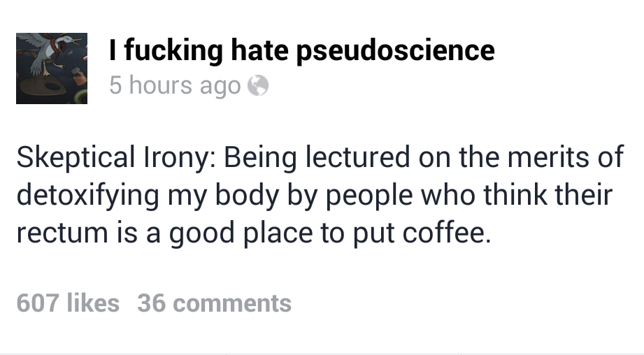The width and height of the screenshot is (644, 355).
Task: Click the word "hate" in the page name
Action: pyautogui.click(x=259, y=50)
